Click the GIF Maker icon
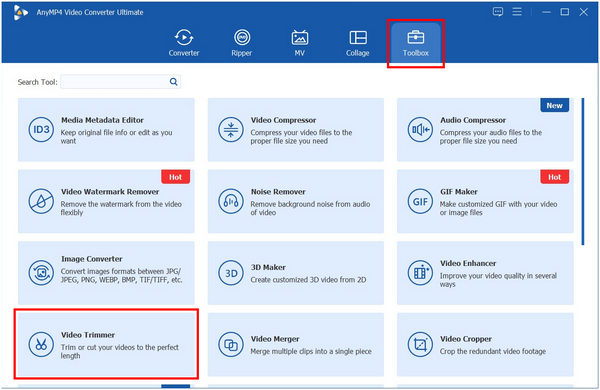 click(420, 201)
